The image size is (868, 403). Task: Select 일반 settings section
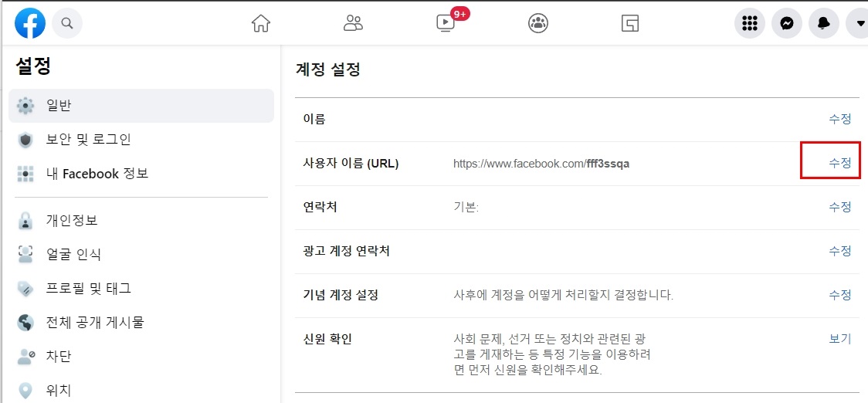tap(141, 106)
